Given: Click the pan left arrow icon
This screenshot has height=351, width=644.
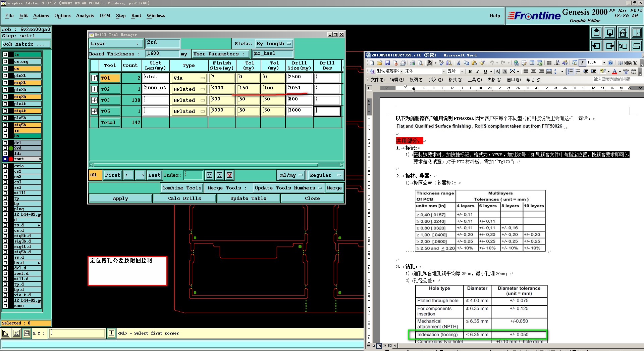Looking at the screenshot, I should point(596,46).
